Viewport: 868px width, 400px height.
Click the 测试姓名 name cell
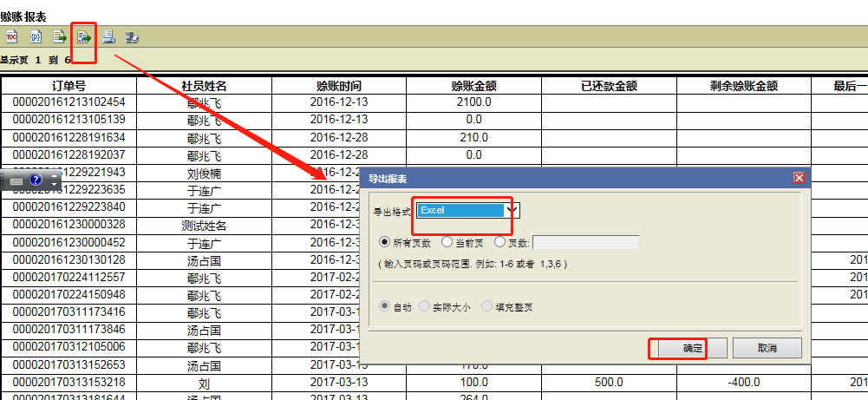click(x=205, y=226)
